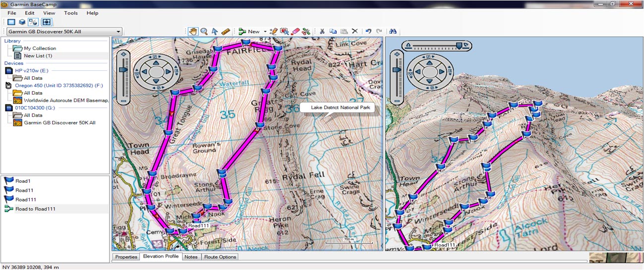Open the Edit menu
644x270 pixels.
(30, 13)
